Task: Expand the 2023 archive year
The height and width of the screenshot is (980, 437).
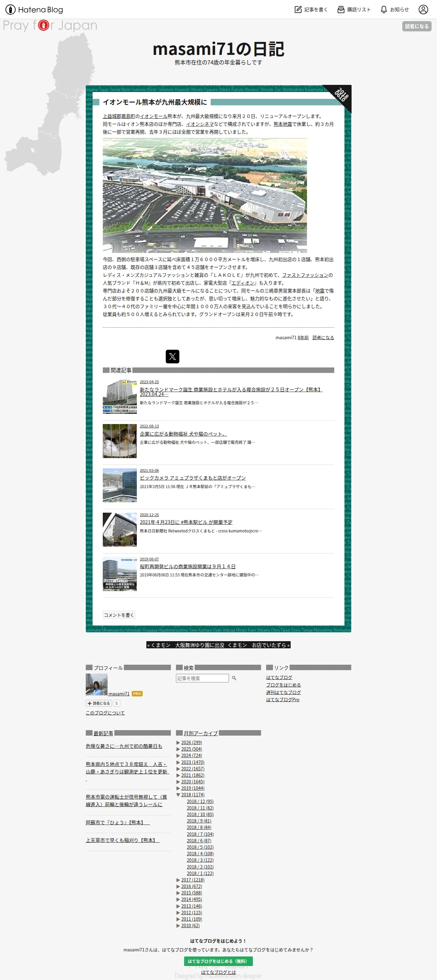Action: click(178, 763)
